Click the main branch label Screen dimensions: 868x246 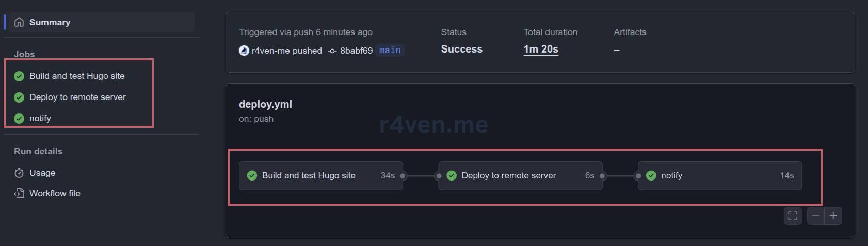pos(390,50)
